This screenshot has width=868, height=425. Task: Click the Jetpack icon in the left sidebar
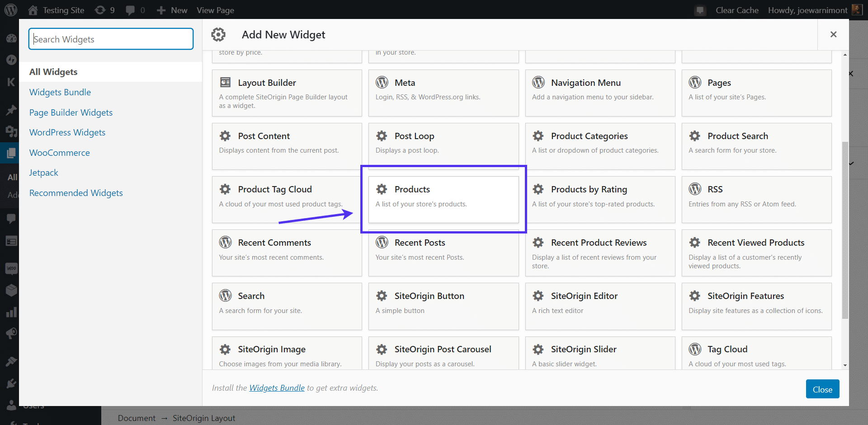12,60
